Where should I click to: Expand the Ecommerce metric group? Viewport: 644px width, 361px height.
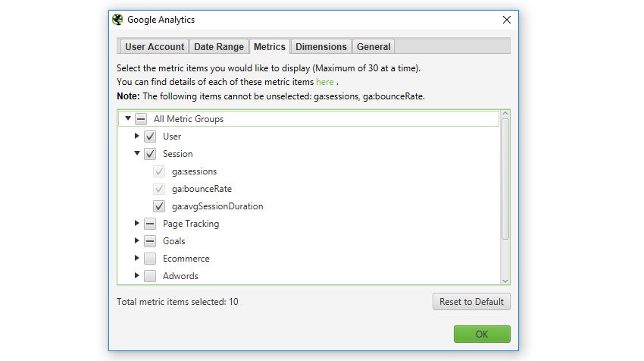point(137,258)
